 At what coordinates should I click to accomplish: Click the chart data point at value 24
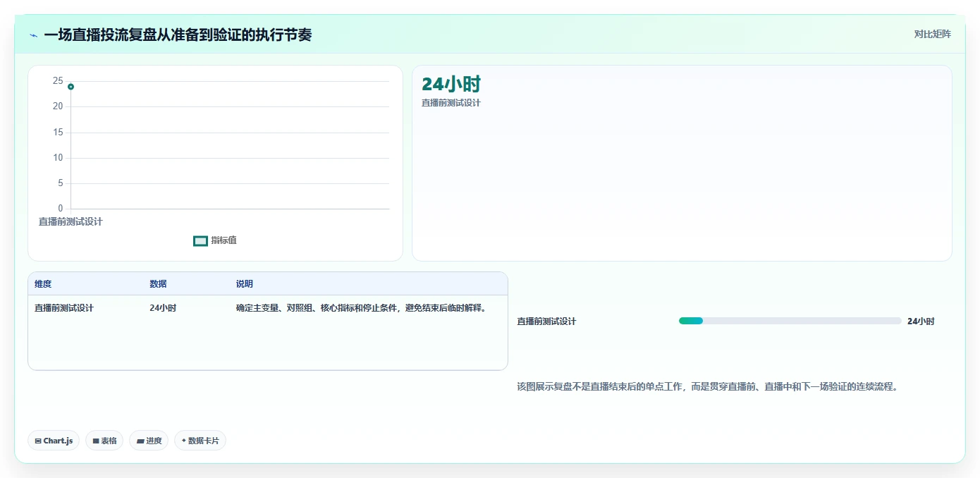(x=71, y=87)
